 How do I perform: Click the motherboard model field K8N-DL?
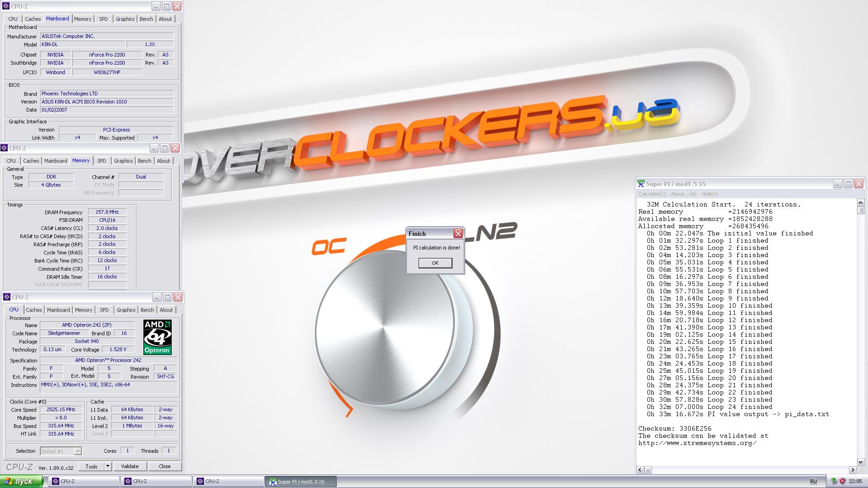(x=82, y=44)
